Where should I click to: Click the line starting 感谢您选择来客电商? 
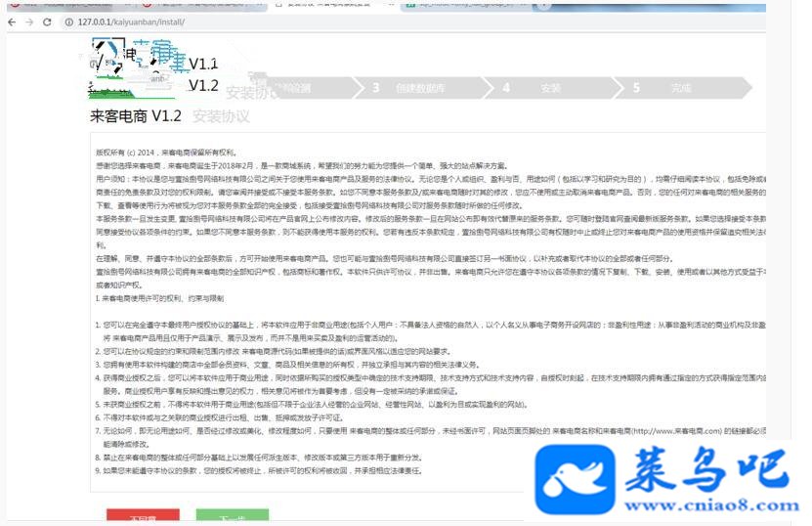302,166
